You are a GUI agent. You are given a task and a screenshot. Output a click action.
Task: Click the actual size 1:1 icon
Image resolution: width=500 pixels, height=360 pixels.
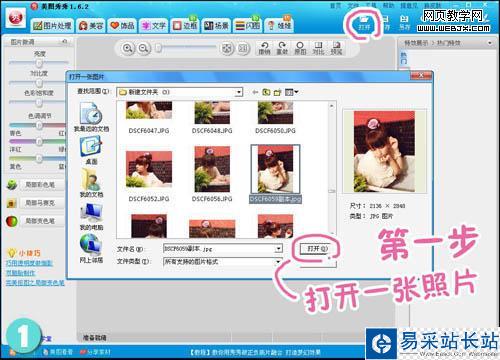243,49
